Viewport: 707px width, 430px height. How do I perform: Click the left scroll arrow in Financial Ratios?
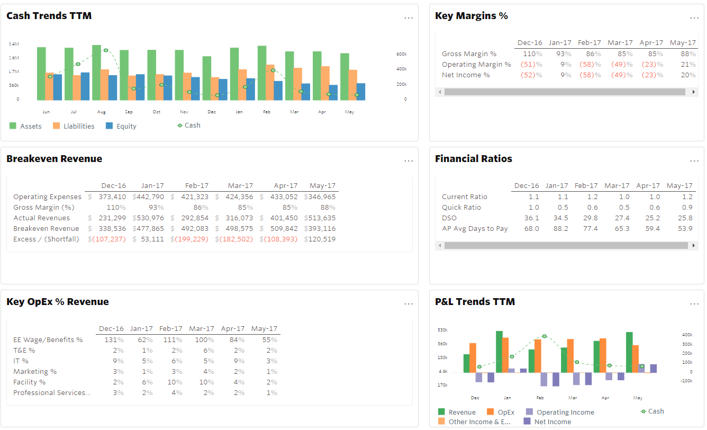pyautogui.click(x=440, y=246)
